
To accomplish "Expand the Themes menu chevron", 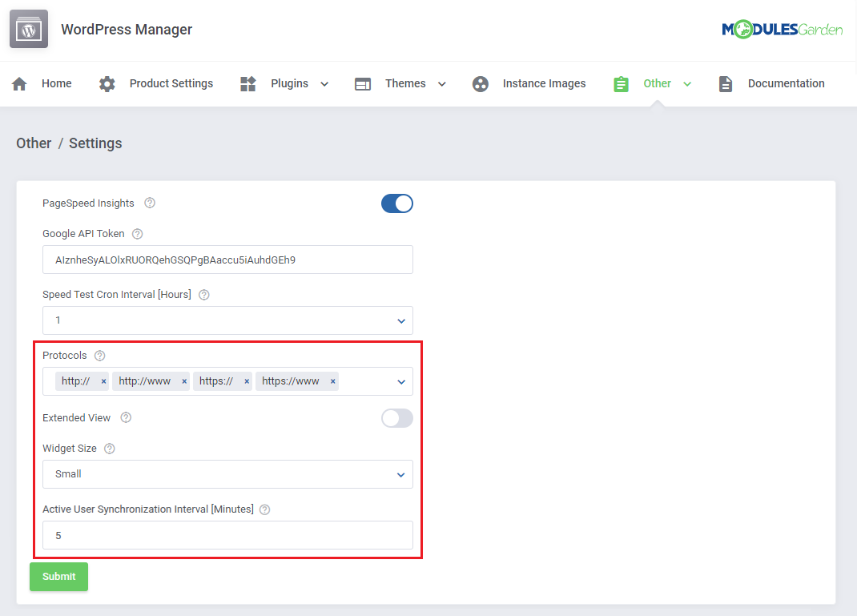I will 441,84.
